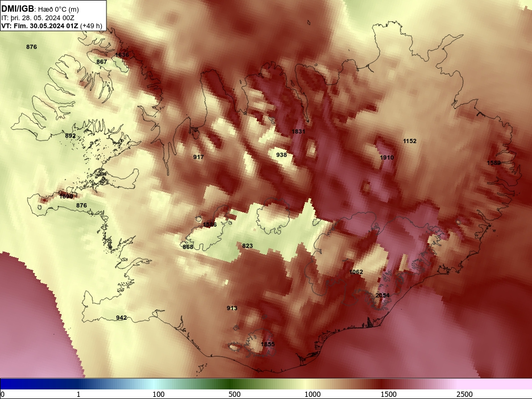Click the 1586 height label
Viewport: 532px width, 399px height.
210,225
